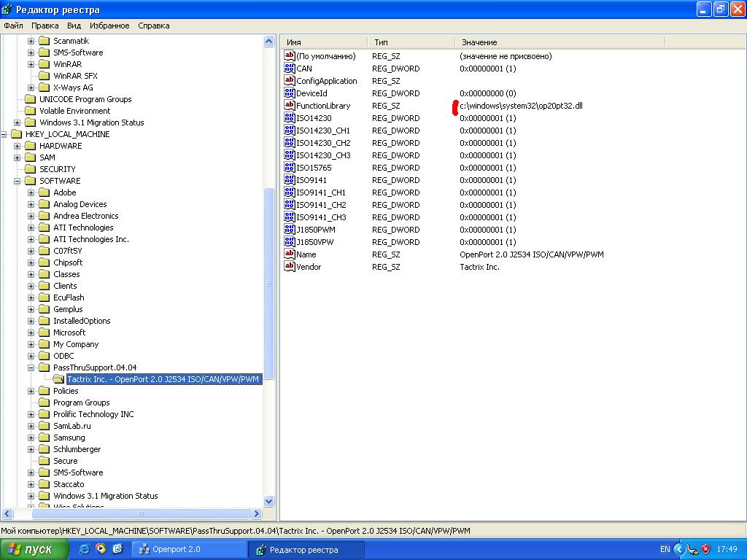Click the tree horizontal scroll left arrow

[x=7, y=514]
